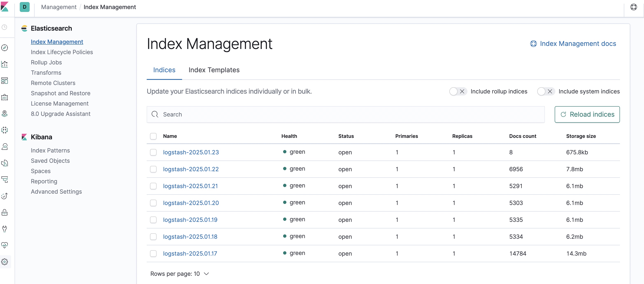
Task: Open the Dev Tools wrench icon
Action: [x=5, y=229]
